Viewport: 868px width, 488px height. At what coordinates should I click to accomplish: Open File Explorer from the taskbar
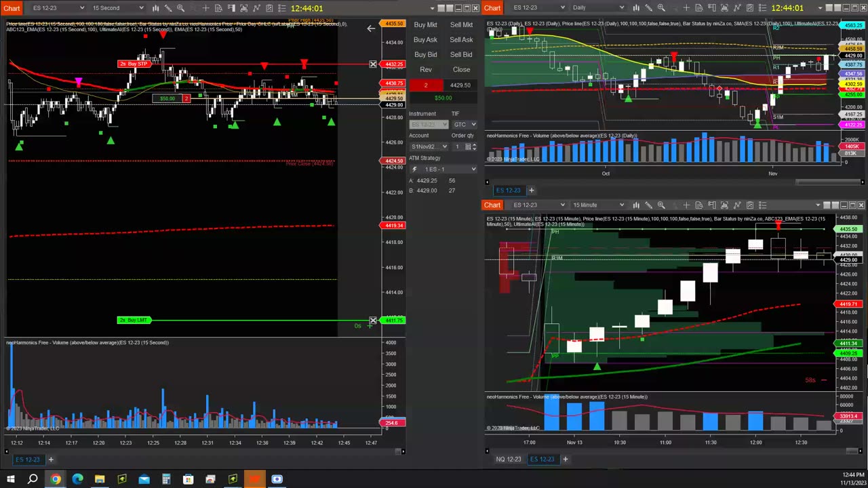tap(100, 480)
